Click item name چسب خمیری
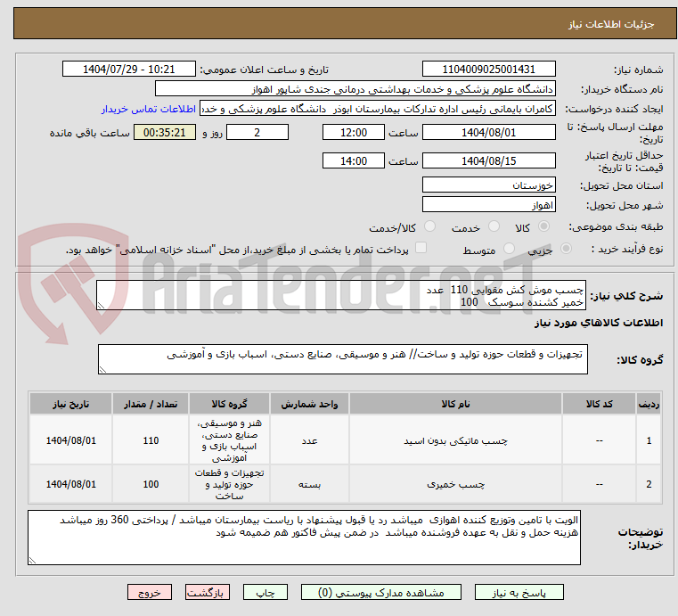 click(x=455, y=484)
